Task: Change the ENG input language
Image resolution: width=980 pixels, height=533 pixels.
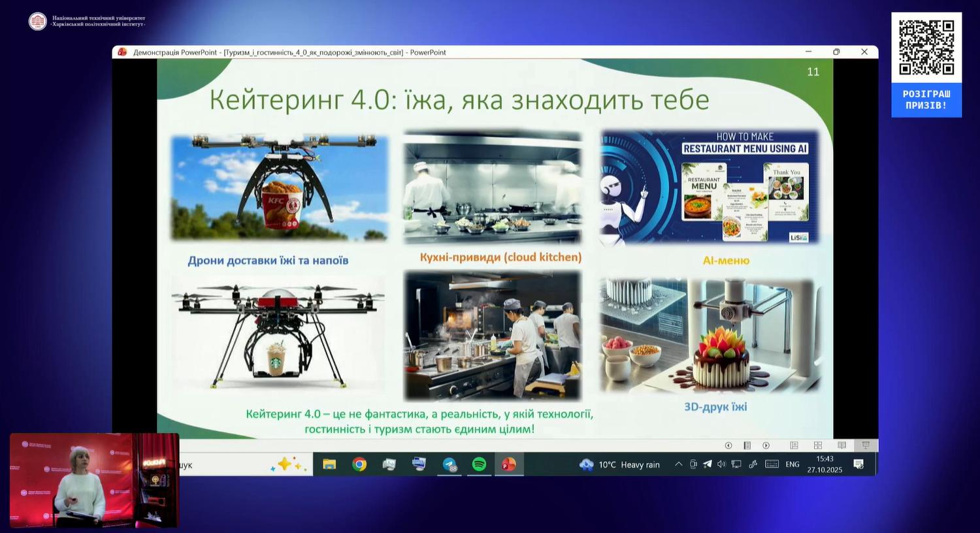Action: pos(792,464)
